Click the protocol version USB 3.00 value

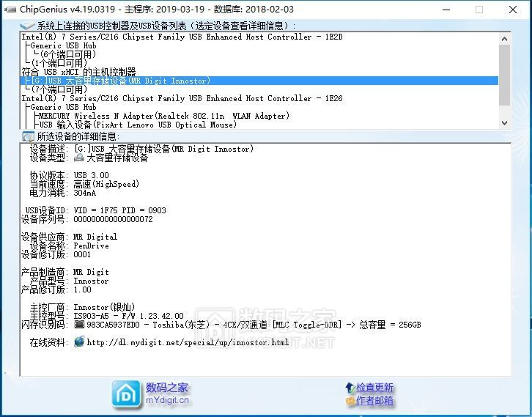(92, 175)
